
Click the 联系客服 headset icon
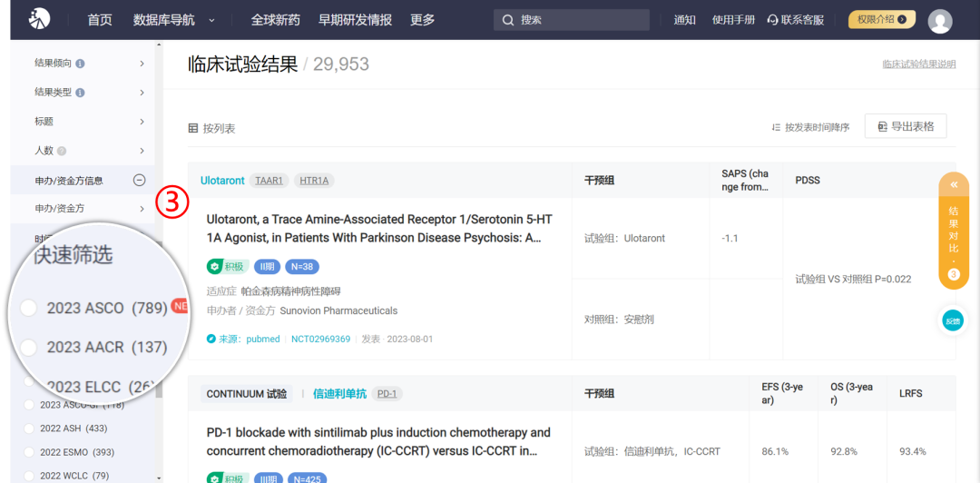click(773, 20)
